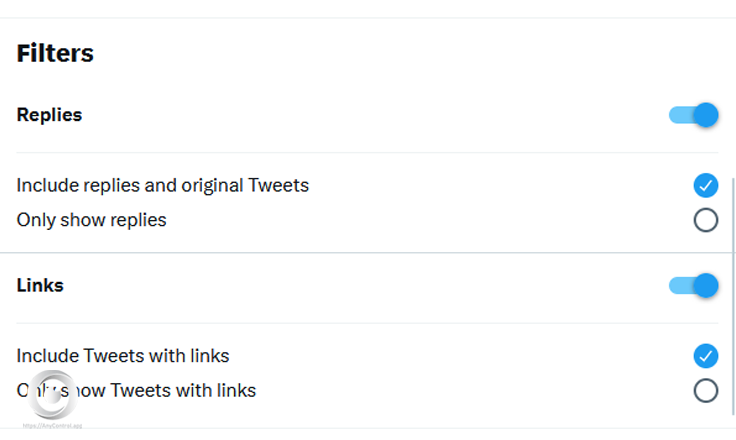The image size is (736, 440).
Task: Turn off the Replies filter switch
Action: click(x=695, y=115)
